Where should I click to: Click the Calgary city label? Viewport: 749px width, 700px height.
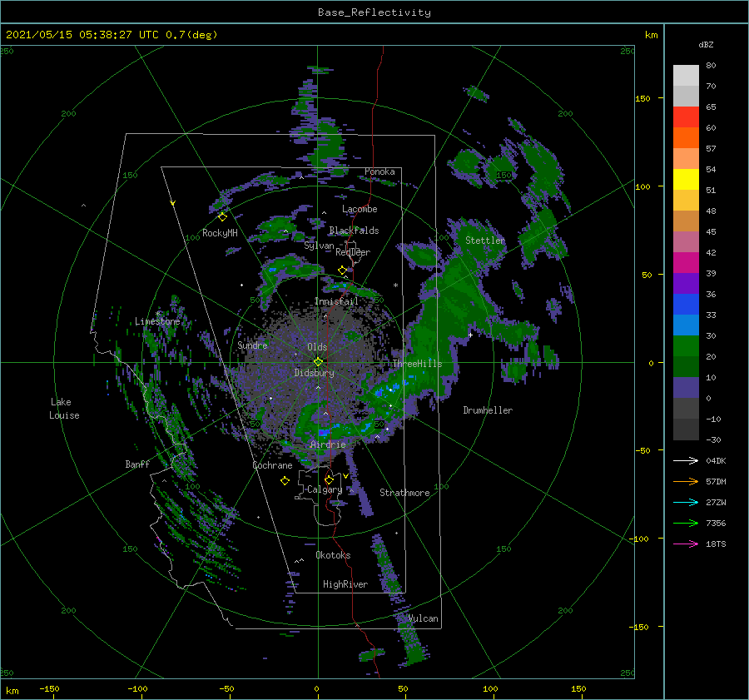tap(325, 489)
